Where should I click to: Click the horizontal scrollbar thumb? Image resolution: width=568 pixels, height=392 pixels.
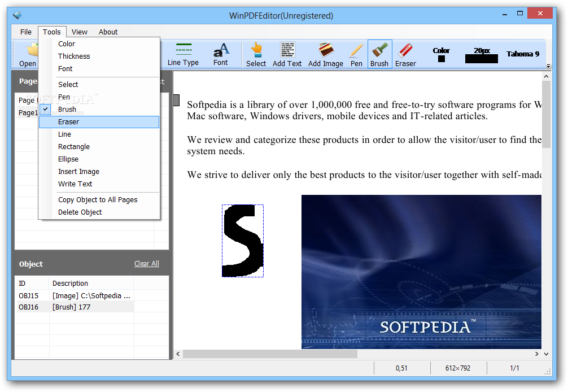tap(270, 354)
